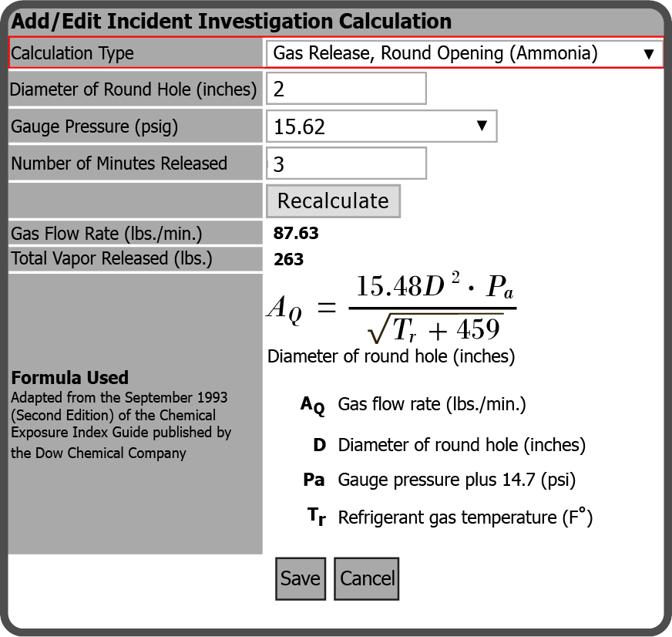Click the Diameter of Round Hole input field

346,89
